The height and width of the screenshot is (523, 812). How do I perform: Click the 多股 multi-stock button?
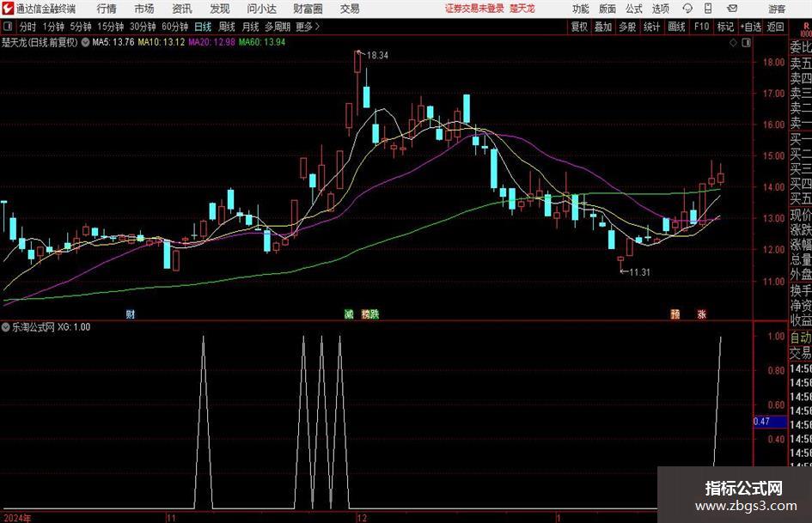[627, 27]
